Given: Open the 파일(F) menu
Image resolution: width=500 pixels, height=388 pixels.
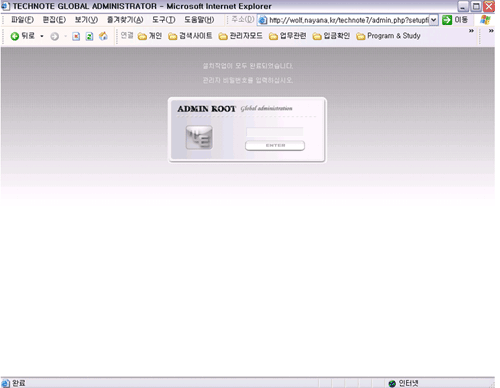Looking at the screenshot, I should (22, 20).
